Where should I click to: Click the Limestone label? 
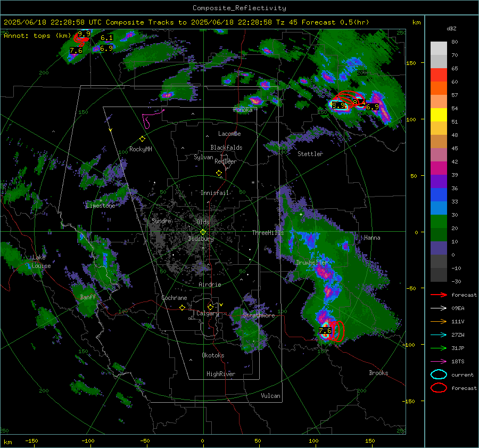tap(101, 206)
